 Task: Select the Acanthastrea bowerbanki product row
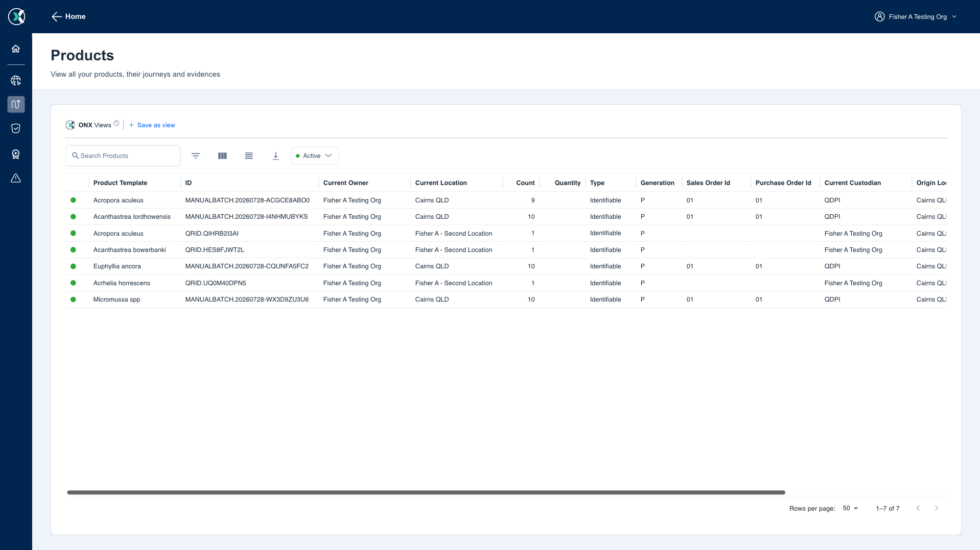(x=506, y=250)
